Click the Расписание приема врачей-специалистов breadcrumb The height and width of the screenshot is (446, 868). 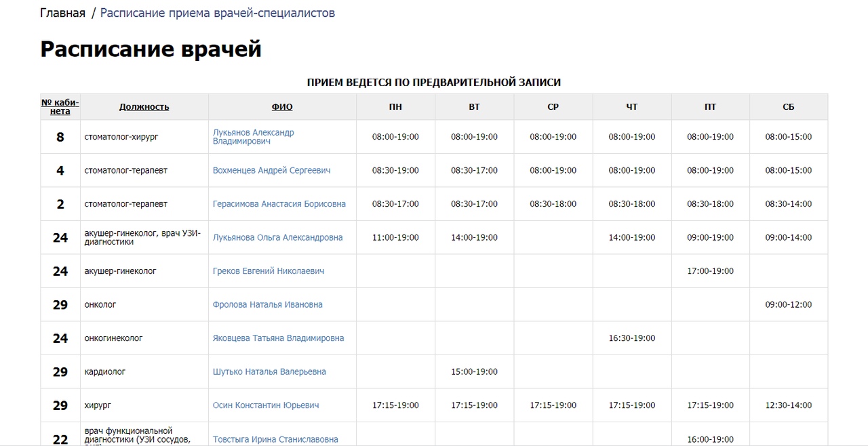pyautogui.click(x=218, y=13)
